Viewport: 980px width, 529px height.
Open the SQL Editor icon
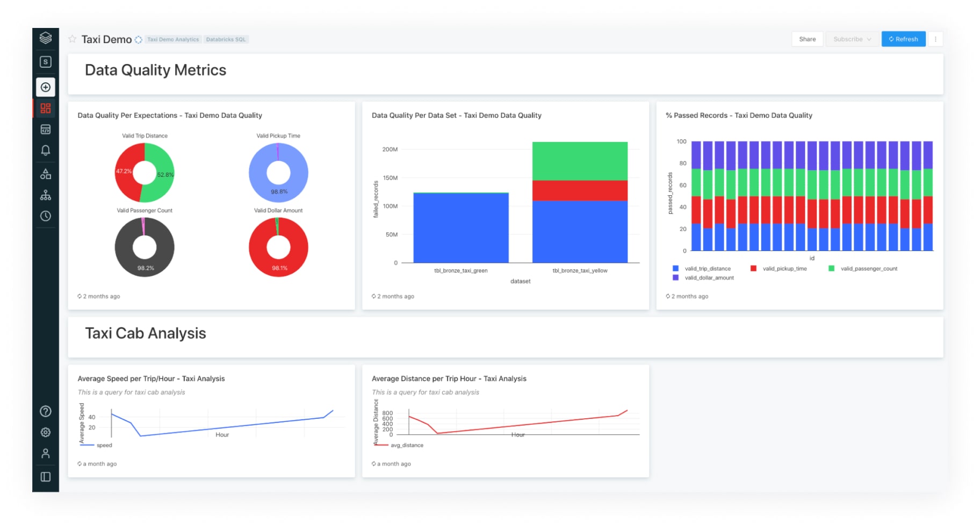[x=46, y=130]
